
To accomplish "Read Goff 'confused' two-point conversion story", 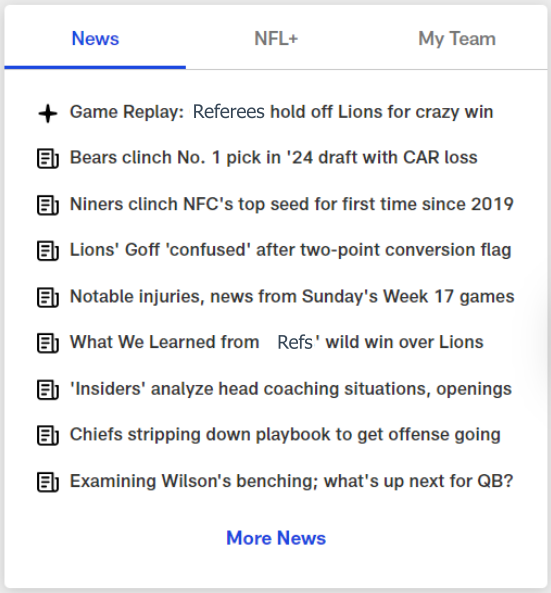I will click(x=290, y=250).
